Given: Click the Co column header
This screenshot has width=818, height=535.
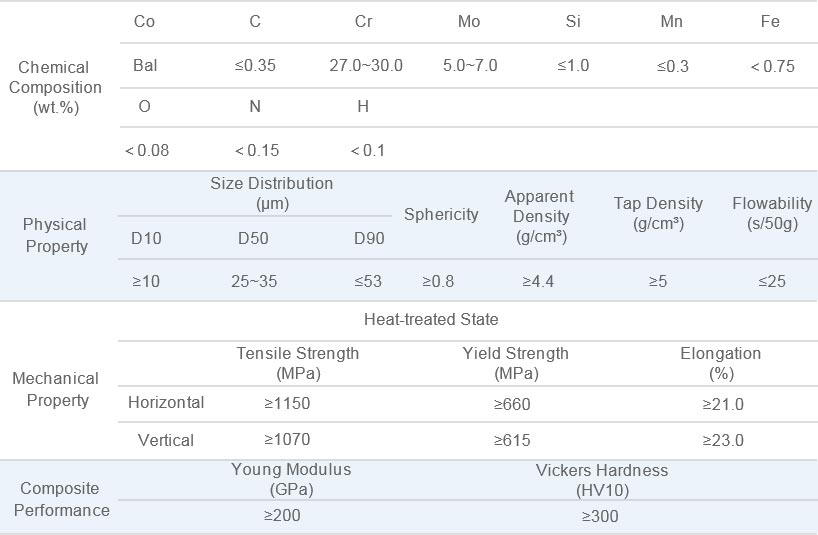Looking at the screenshot, I should pyautogui.click(x=144, y=22).
